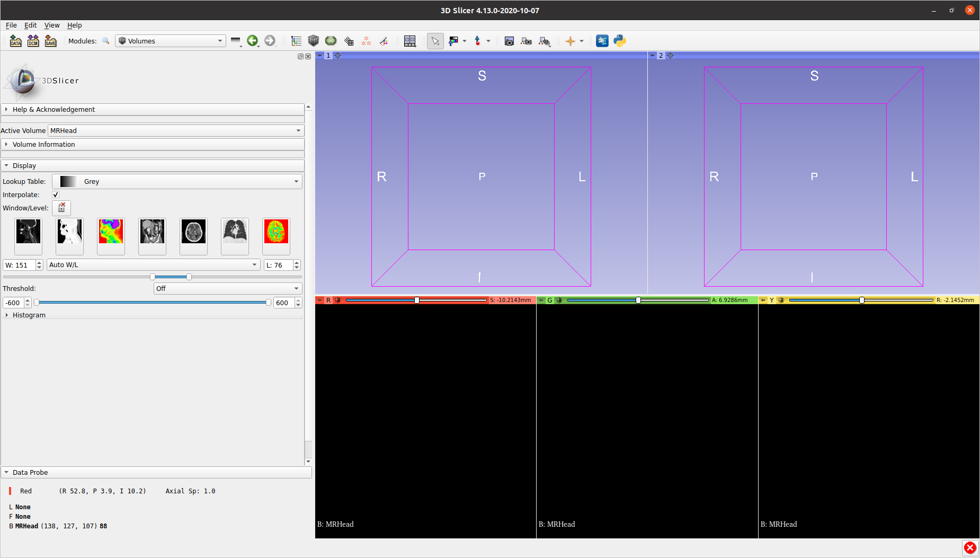Open the Extensions Manager
The height and width of the screenshot is (558, 980).
coord(602,41)
